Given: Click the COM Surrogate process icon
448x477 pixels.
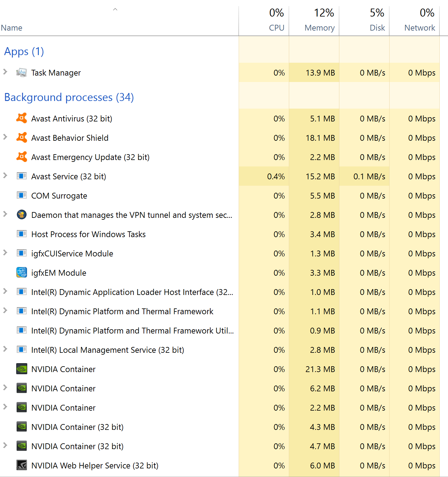Looking at the screenshot, I should (21, 195).
